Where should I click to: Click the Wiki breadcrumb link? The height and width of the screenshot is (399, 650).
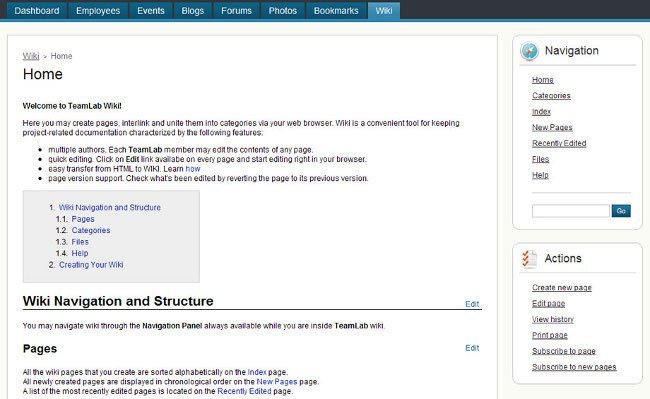(x=31, y=56)
